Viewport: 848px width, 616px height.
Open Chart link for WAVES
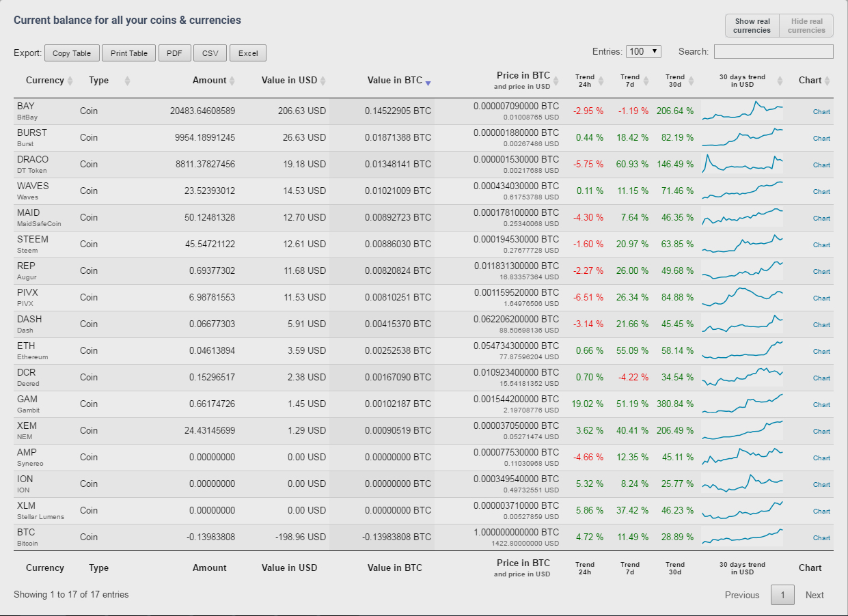[x=821, y=192]
